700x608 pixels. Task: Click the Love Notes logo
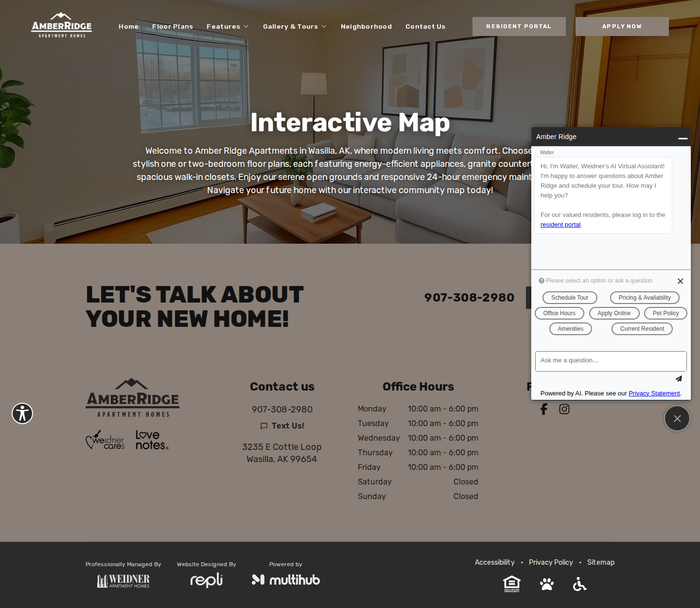click(152, 440)
